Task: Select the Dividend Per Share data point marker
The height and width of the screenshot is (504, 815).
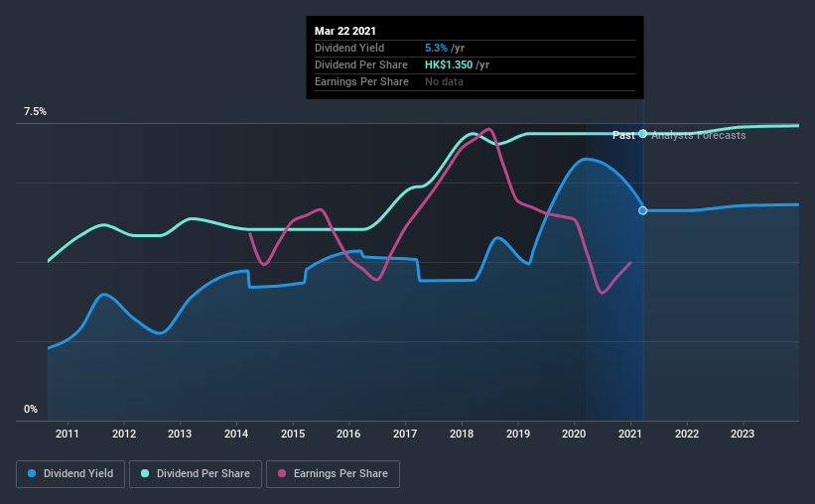Action: tap(643, 134)
